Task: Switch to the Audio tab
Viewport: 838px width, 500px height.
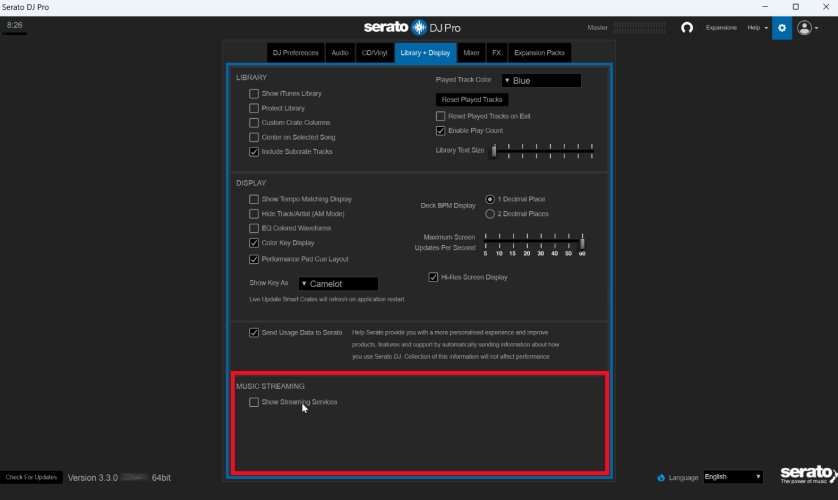Action: (x=340, y=53)
